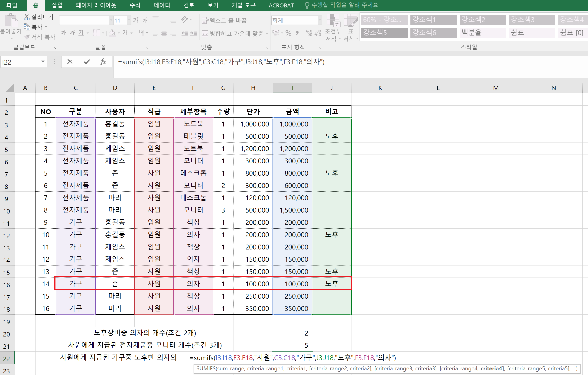Open the font size dropdown arrow

tap(129, 20)
